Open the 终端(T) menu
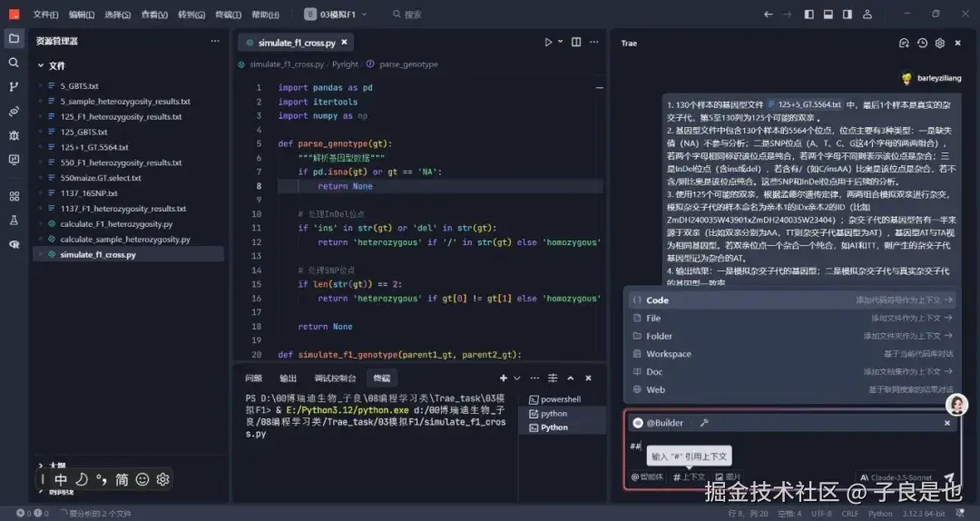 [228, 15]
